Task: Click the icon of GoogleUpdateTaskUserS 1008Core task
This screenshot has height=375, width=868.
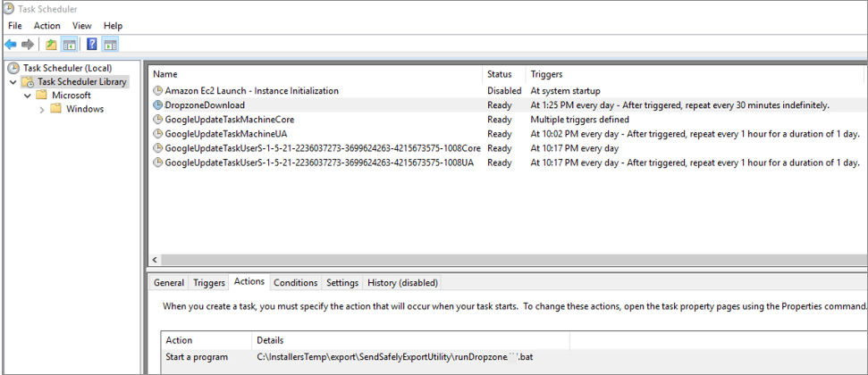Action: pos(157,148)
